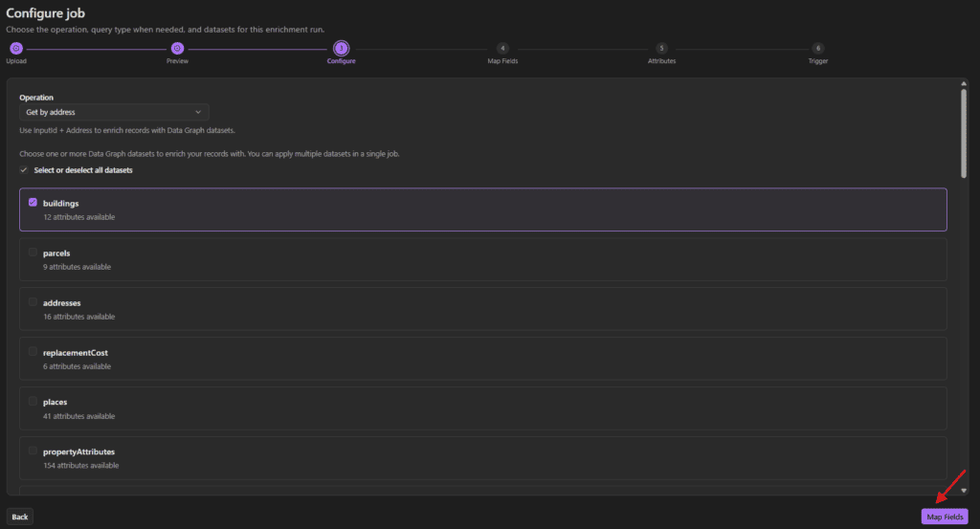
Task: Toggle Select or deselect all datasets checkbox
Action: (x=24, y=170)
